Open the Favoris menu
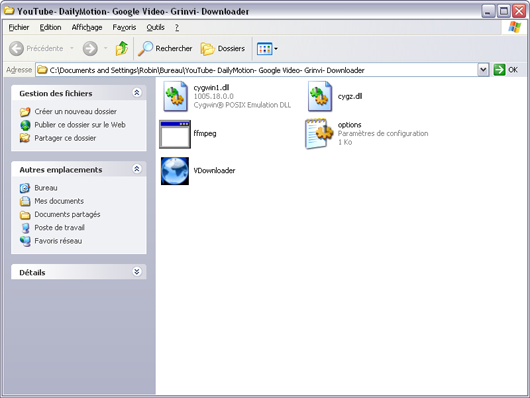This screenshot has height=398, width=530. [x=124, y=27]
